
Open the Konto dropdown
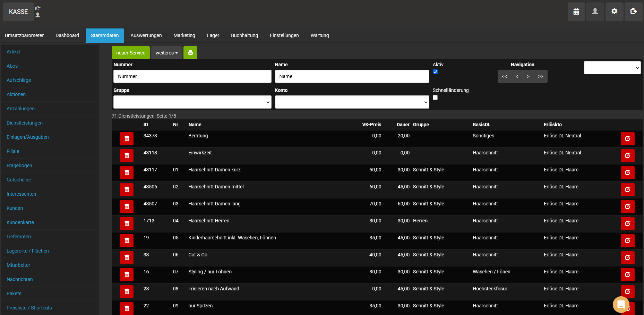tap(352, 102)
